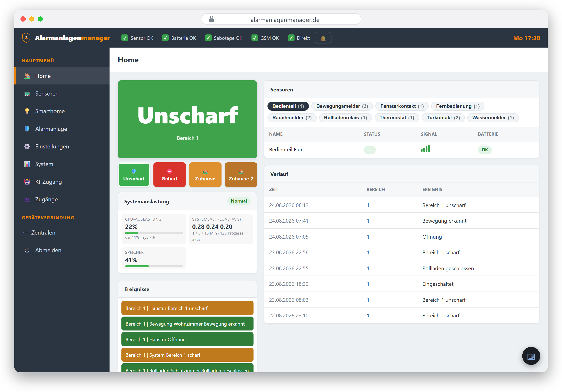Open the floating keyboard button
This screenshot has width=562, height=392.
pos(531,356)
